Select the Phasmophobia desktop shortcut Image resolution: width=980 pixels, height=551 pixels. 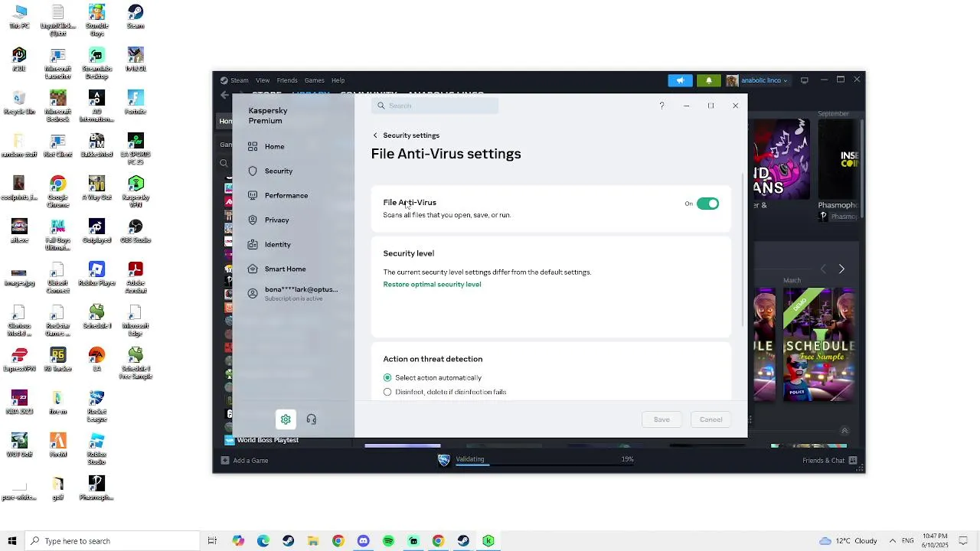coord(96,488)
